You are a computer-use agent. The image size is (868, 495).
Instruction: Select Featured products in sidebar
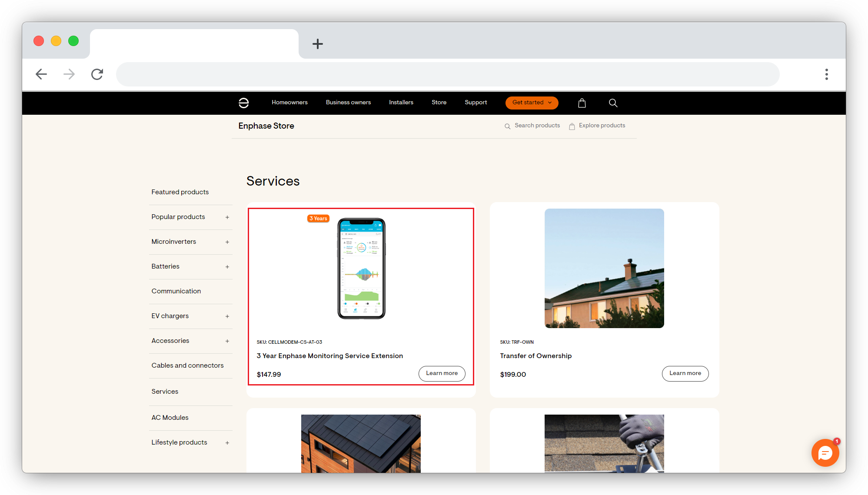(180, 192)
